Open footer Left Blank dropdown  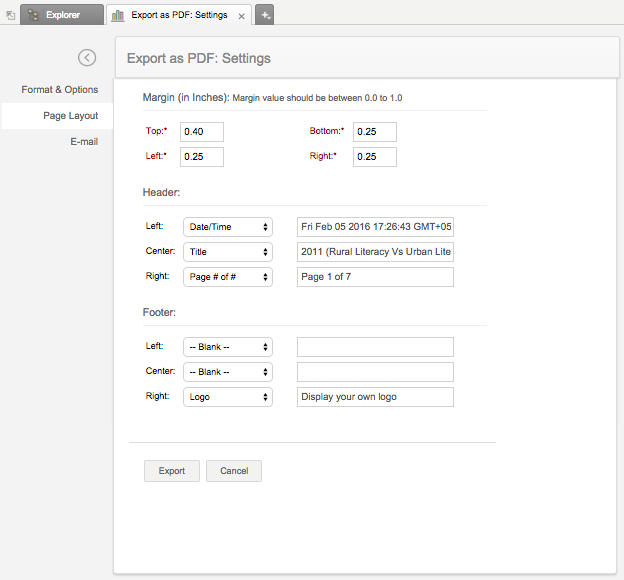[228, 347]
